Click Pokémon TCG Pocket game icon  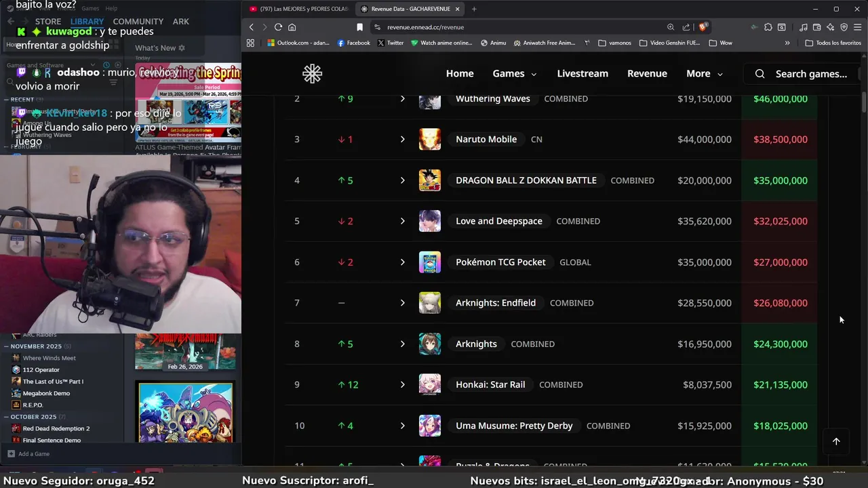[x=430, y=262]
